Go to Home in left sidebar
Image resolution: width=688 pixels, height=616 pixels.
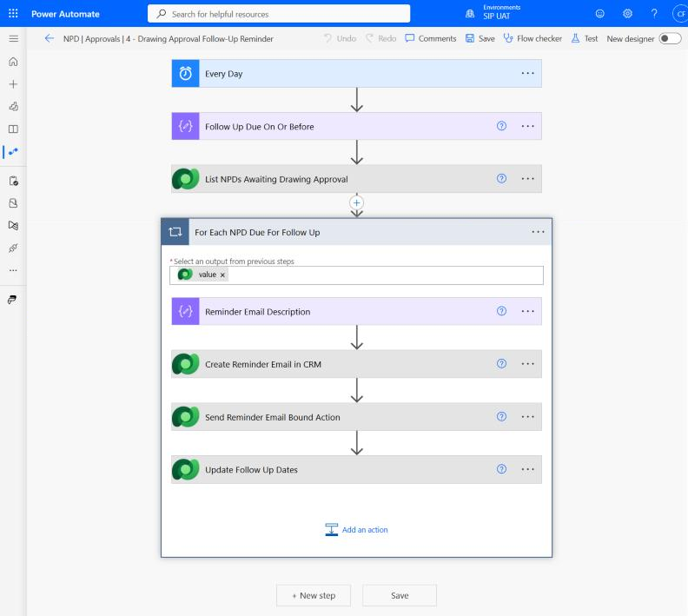click(14, 62)
